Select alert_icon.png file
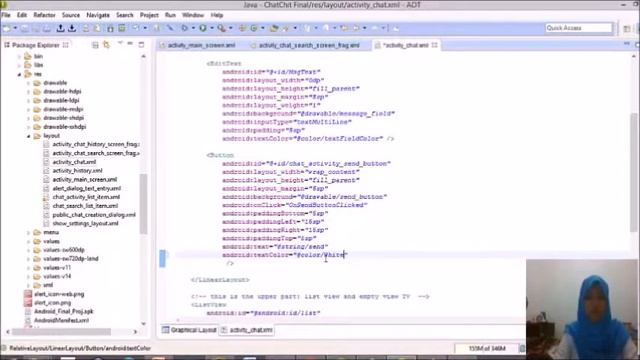This screenshot has height=360, width=640. click(52, 303)
